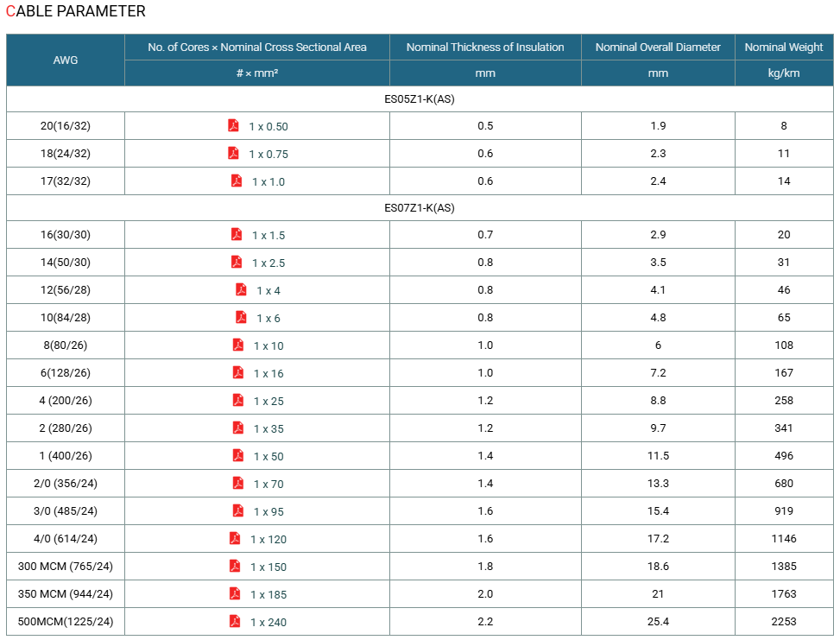Click the PDF icon for 1 x 2.5
This screenshot has height=640, width=840.
point(237,262)
